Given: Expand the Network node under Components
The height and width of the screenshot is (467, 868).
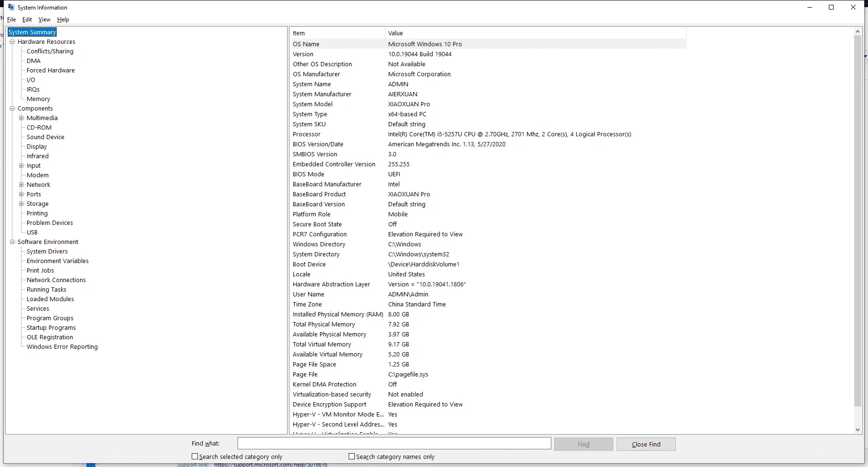Looking at the screenshot, I should tap(21, 185).
